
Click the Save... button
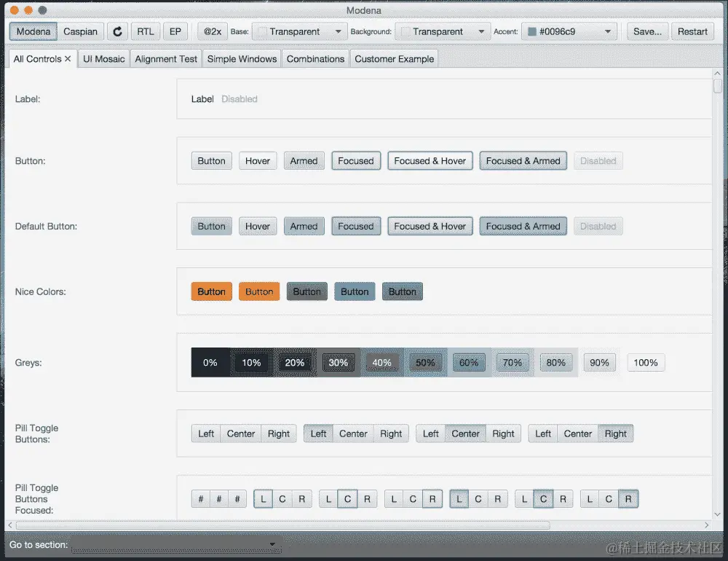[x=647, y=31]
